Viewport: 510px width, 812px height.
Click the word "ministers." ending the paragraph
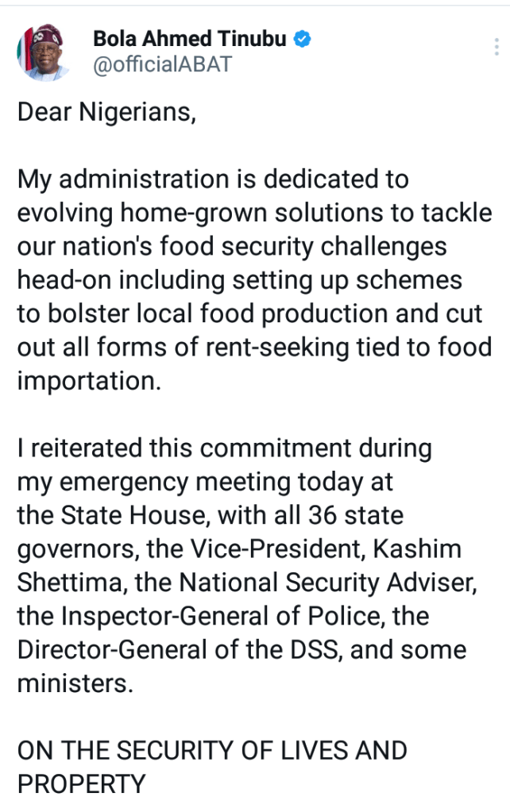coord(75,683)
